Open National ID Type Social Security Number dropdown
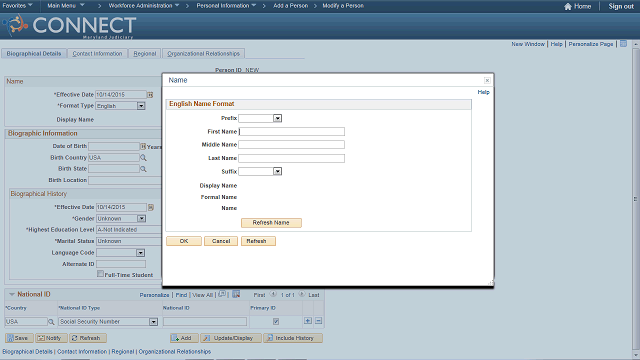The height and width of the screenshot is (360, 640). point(153,322)
